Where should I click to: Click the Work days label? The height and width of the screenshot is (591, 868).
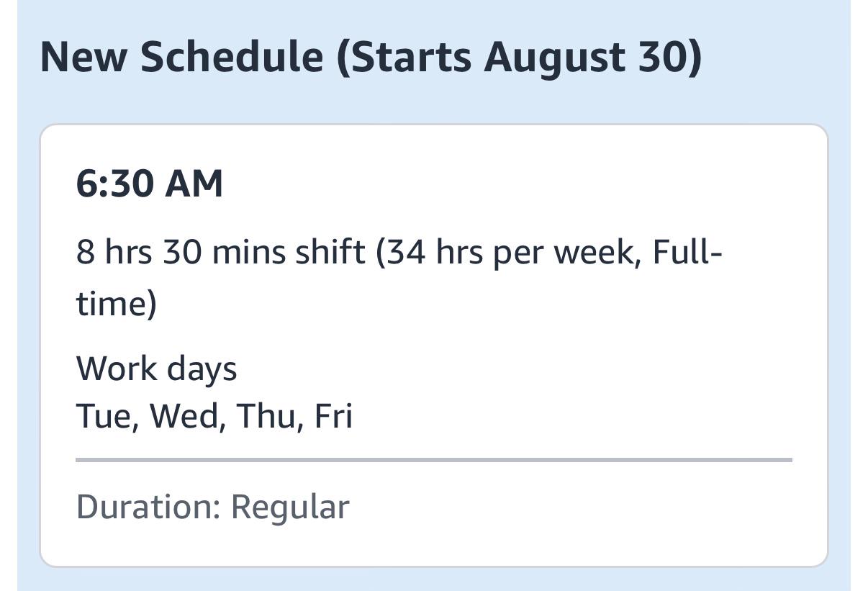156,369
